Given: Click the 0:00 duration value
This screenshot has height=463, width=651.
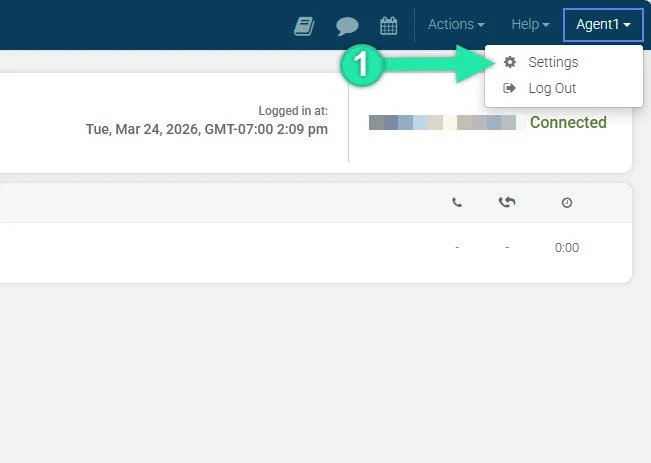Looking at the screenshot, I should (x=567, y=248).
